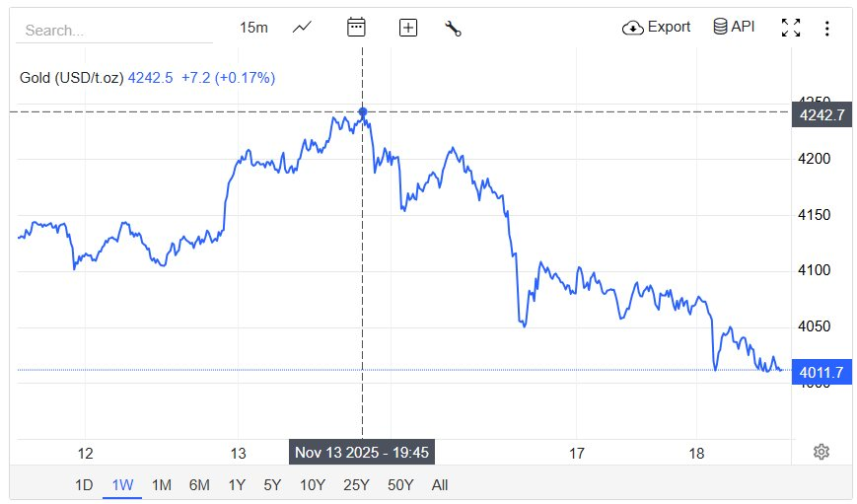Image resolution: width=857 pixels, height=504 pixels.
Task: Click the add comparison plus icon
Action: click(408, 28)
